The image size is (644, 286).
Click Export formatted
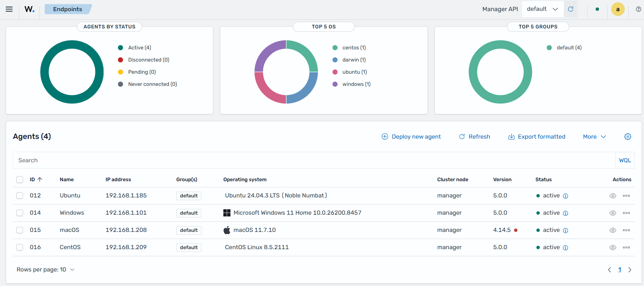[537, 137]
